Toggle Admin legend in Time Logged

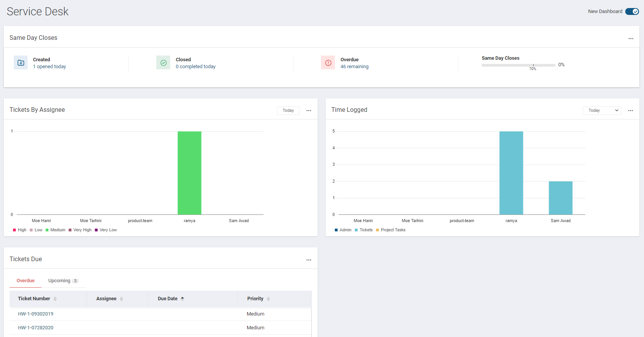[343, 230]
